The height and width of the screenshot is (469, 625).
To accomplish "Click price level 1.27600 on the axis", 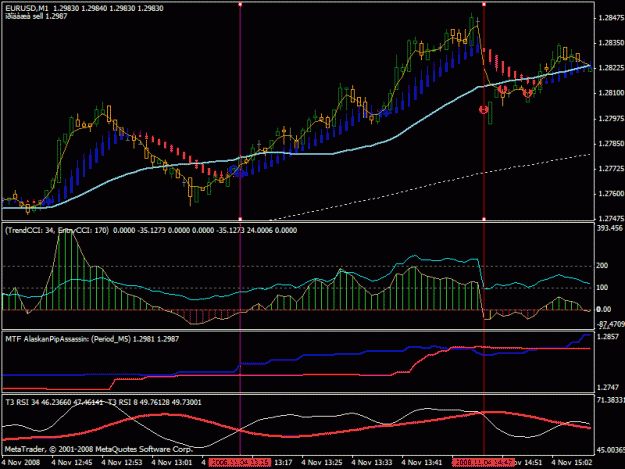I will pyautogui.click(x=610, y=194).
